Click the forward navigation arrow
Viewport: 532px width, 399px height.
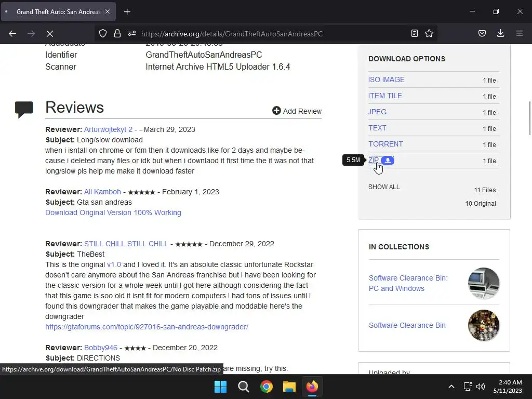pyautogui.click(x=31, y=34)
